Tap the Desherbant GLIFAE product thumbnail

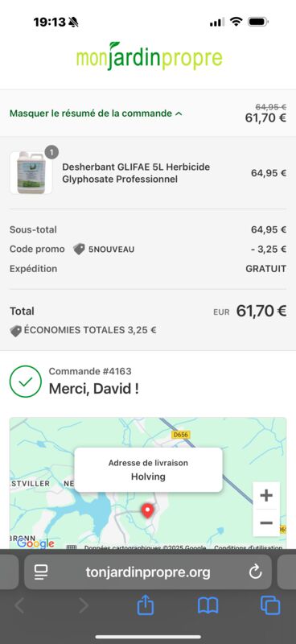[31, 172]
